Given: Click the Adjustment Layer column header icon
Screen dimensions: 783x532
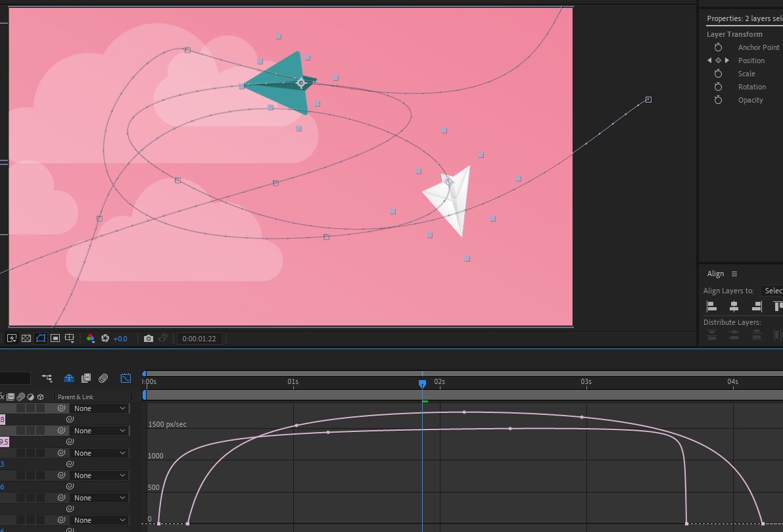Looking at the screenshot, I should 30,397.
